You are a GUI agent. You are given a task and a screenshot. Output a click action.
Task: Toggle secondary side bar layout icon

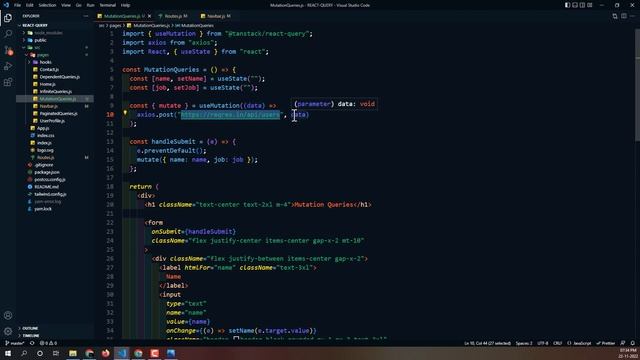point(582,5)
